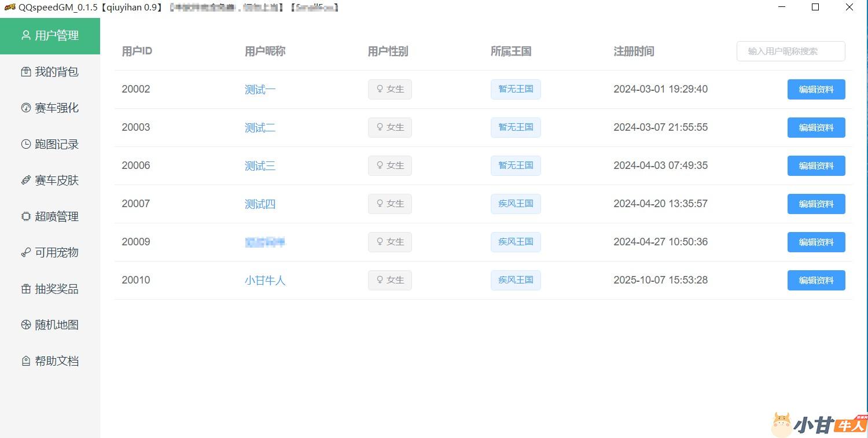Click the clock icon beside 跑图记录
Screen dimensions: 868x438
pos(25,144)
